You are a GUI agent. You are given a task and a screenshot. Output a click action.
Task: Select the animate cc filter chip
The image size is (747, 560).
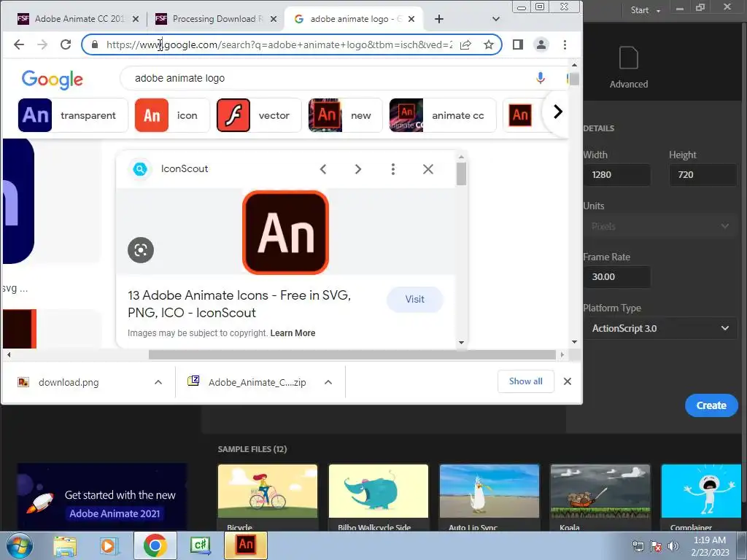(442, 115)
